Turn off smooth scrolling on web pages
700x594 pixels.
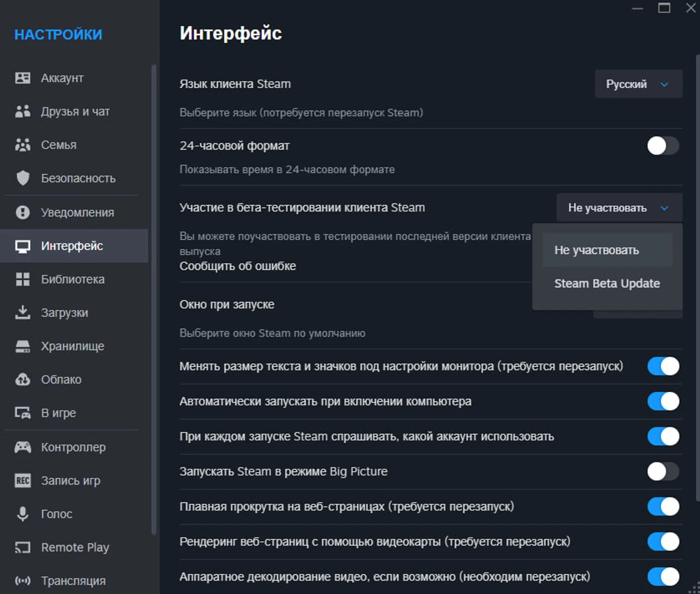point(663,506)
